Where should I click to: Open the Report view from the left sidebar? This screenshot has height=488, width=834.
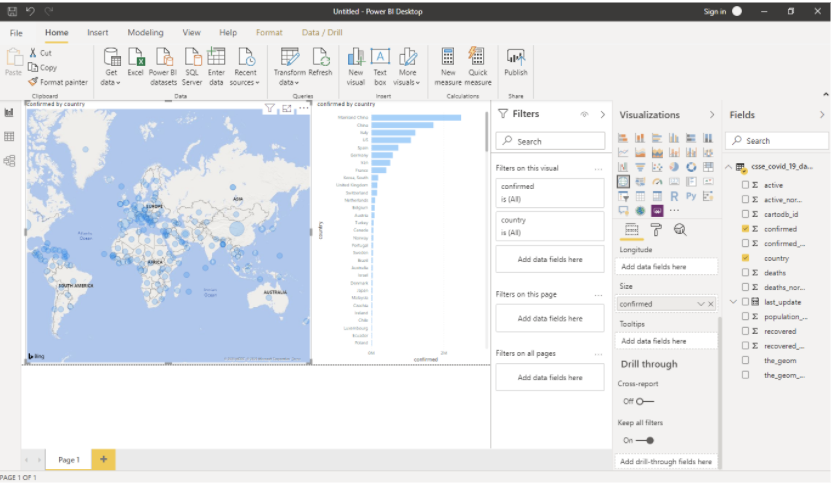(x=9, y=112)
